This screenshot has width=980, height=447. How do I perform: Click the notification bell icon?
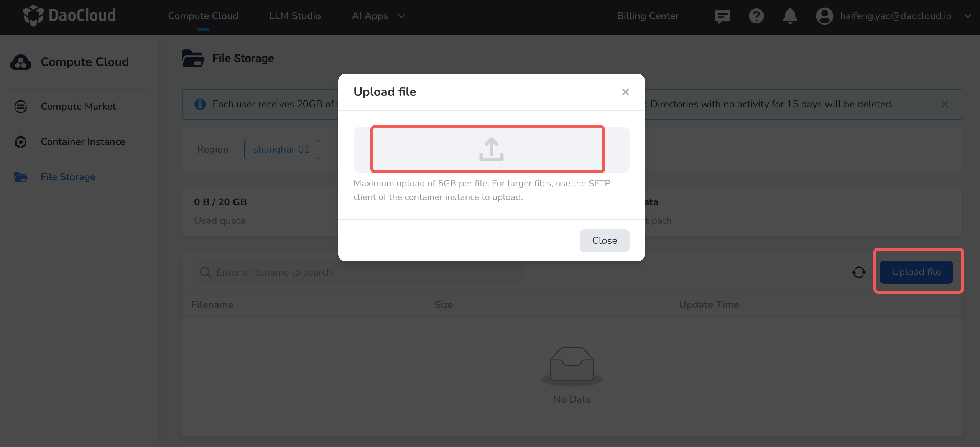pos(789,16)
